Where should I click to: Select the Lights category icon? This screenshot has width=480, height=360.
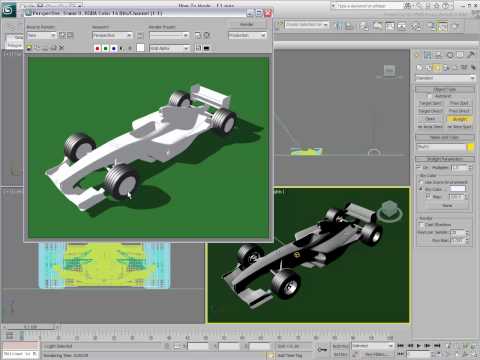tap(437, 68)
